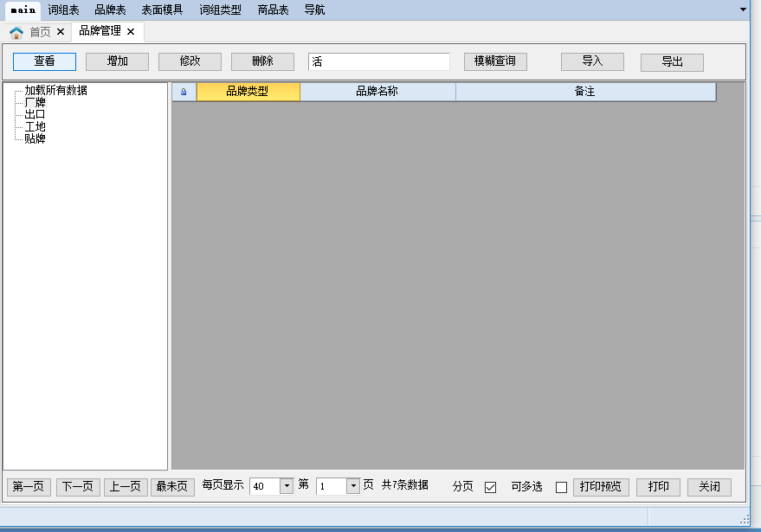Select 贴牌 in the tree

tap(35, 138)
